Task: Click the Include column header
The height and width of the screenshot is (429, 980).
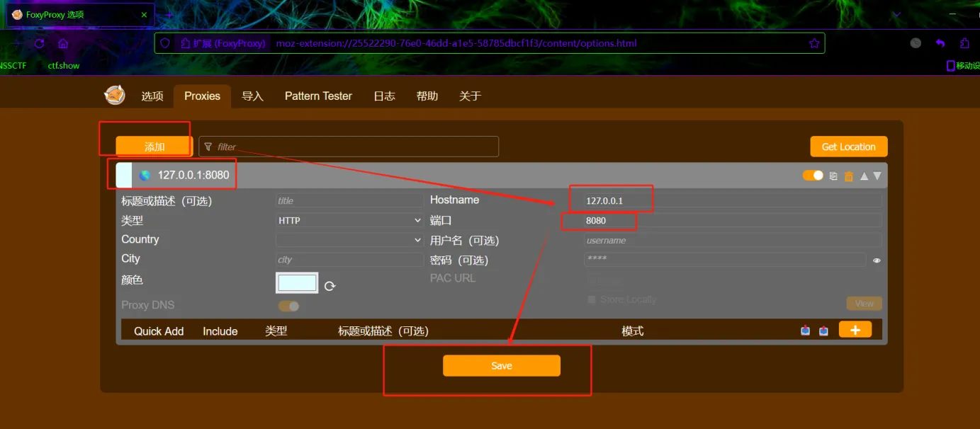Action: [x=220, y=331]
